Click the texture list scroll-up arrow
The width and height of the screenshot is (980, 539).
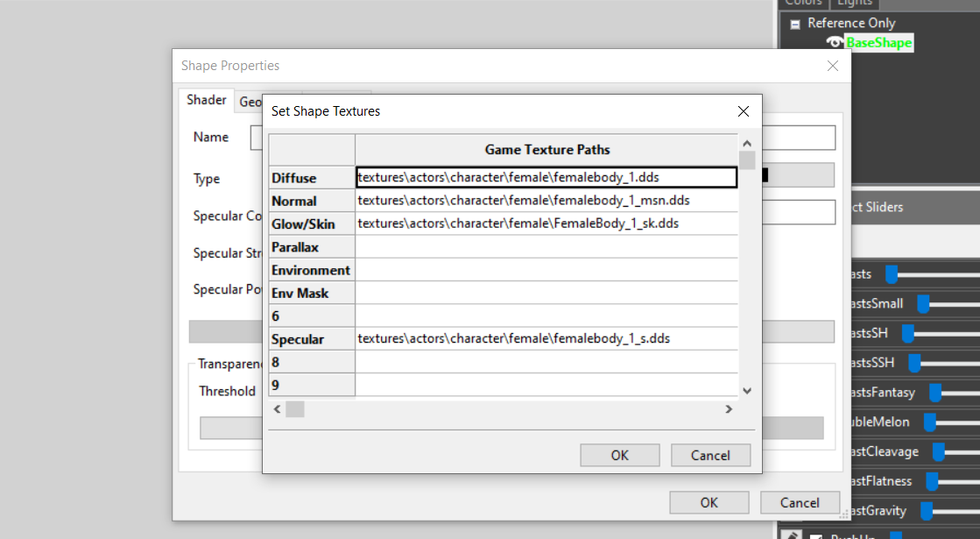click(x=747, y=143)
